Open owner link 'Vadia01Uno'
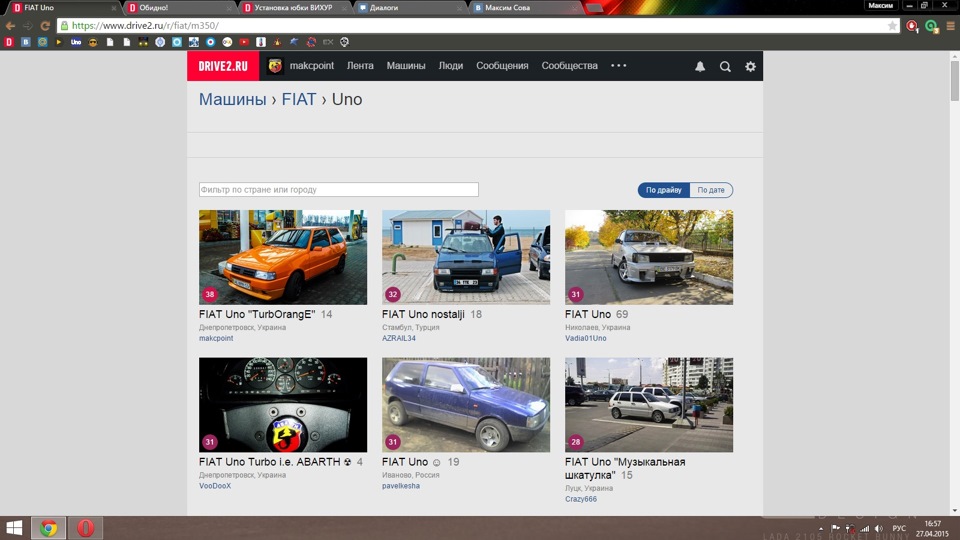This screenshot has height=540, width=960. point(585,338)
